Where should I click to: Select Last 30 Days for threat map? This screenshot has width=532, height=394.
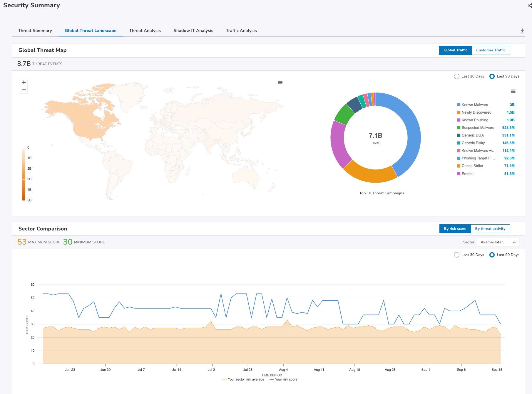tap(457, 76)
